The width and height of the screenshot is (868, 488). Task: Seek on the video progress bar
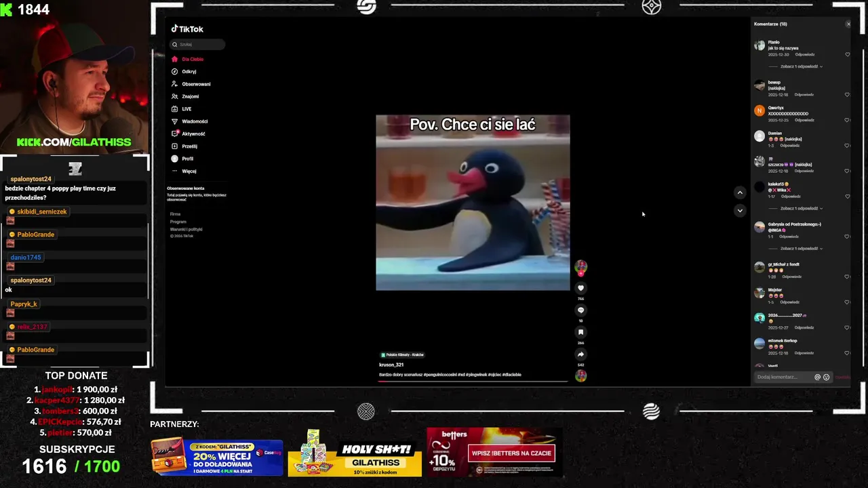click(x=473, y=381)
